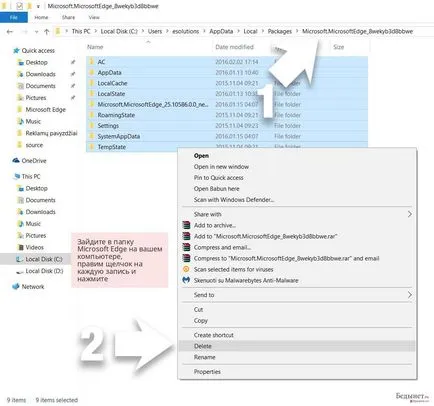Toggle the title bar checkmark properties icon

pos(19,6)
